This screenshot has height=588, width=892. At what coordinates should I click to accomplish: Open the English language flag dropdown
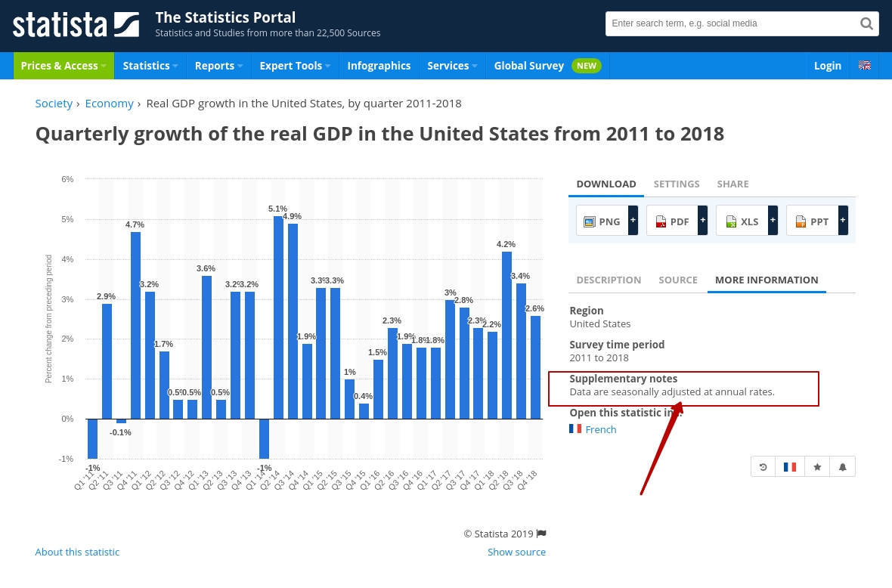tap(865, 66)
